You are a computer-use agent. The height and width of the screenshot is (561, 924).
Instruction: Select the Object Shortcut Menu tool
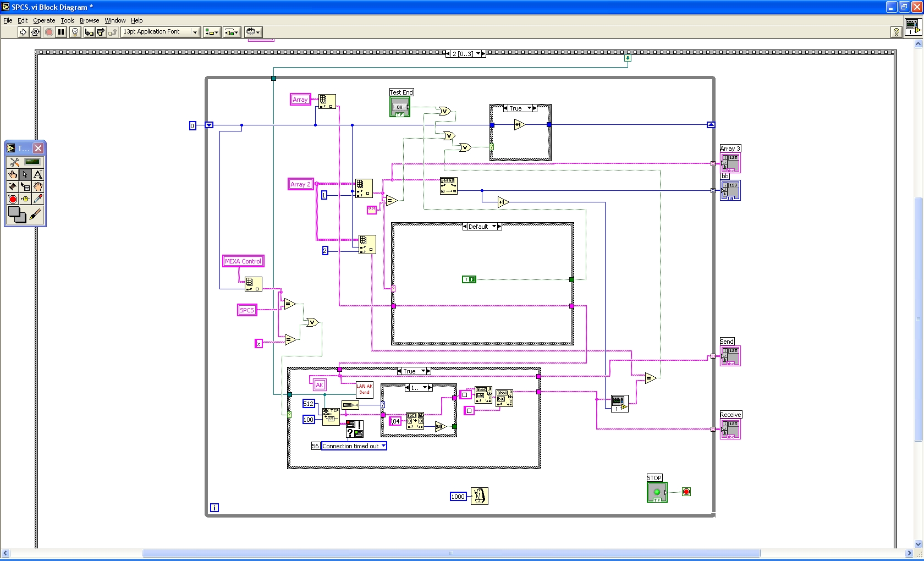(x=25, y=186)
